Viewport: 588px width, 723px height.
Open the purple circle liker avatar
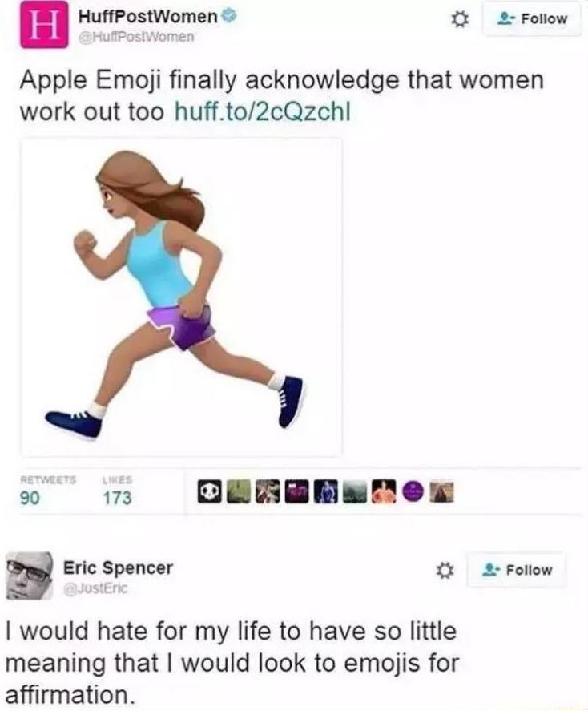[x=413, y=491]
